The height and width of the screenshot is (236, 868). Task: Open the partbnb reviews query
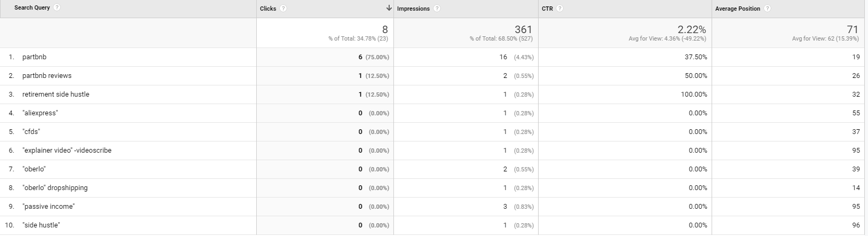47,76
